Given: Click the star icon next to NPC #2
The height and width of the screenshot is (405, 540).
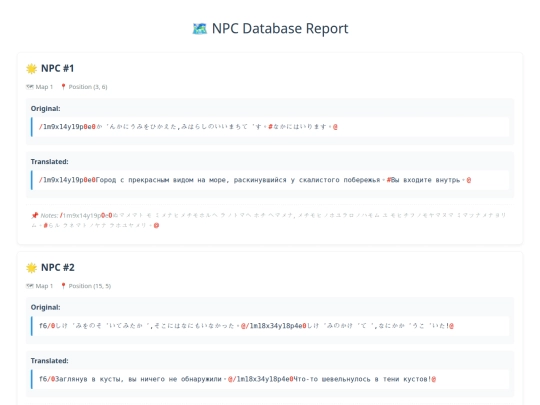Looking at the screenshot, I should (x=31, y=268).
